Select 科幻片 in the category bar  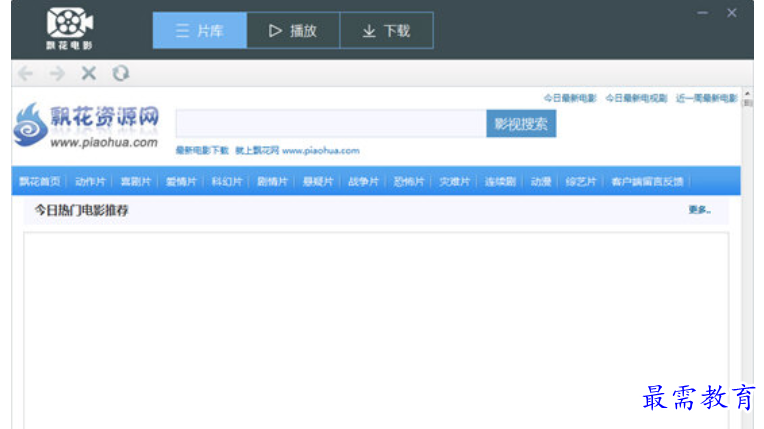click(226, 182)
